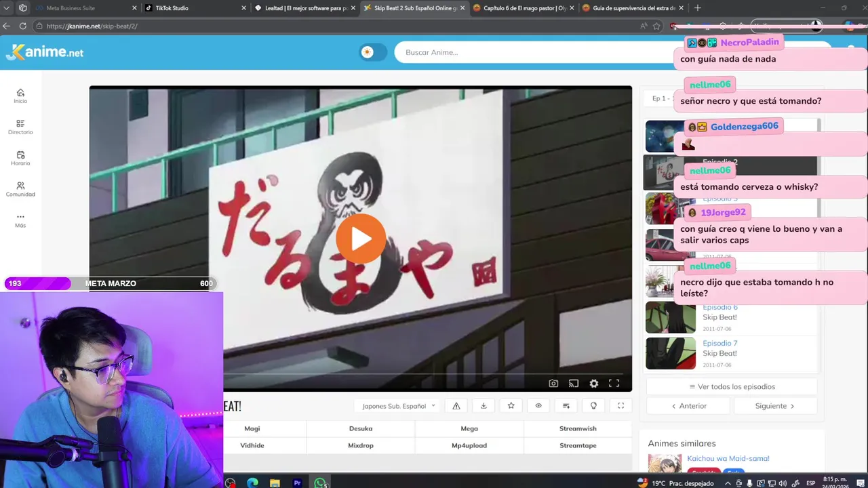Screen dimensions: 868x488
Task: Select the Streamtape video server
Action: tap(578, 445)
